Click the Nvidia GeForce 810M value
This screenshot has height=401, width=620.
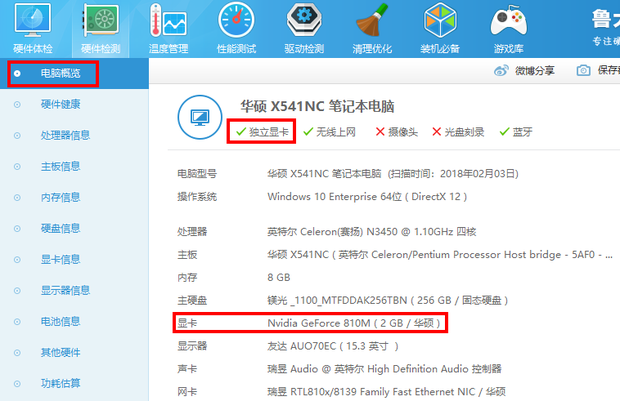(x=354, y=323)
